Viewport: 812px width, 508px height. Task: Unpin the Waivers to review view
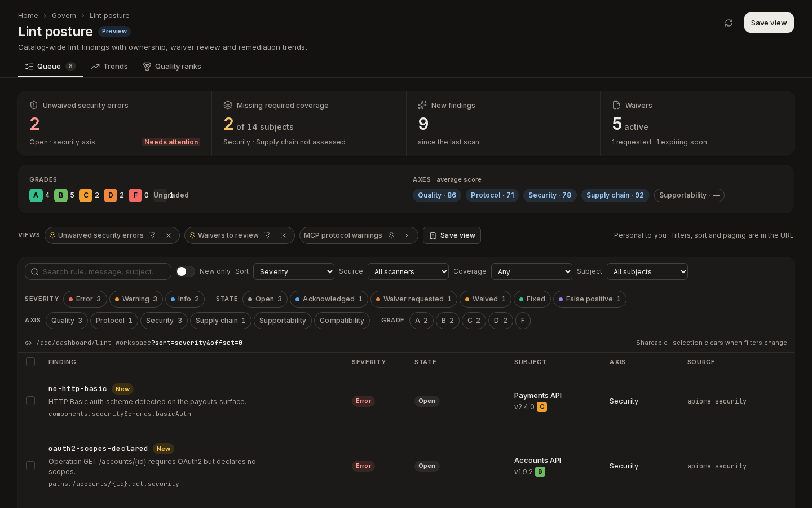tap(268, 235)
